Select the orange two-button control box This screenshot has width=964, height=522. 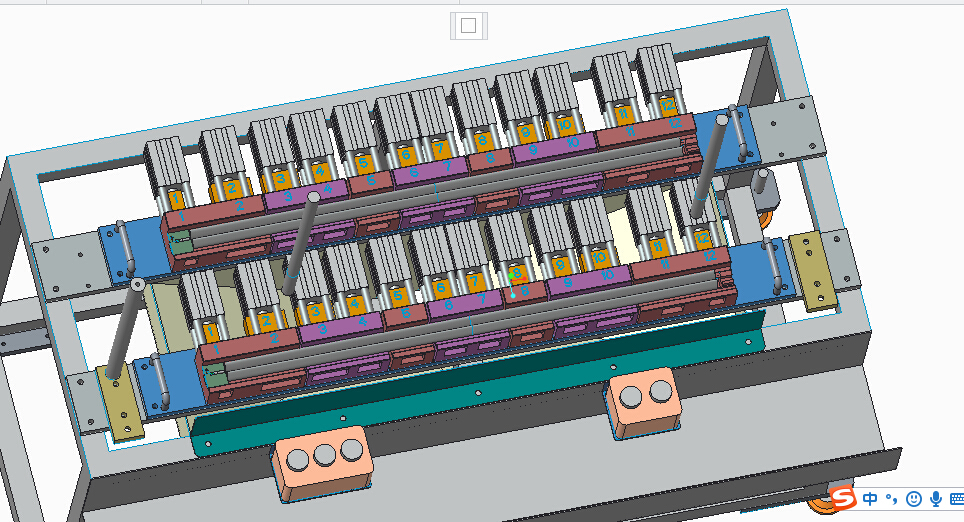(x=645, y=402)
